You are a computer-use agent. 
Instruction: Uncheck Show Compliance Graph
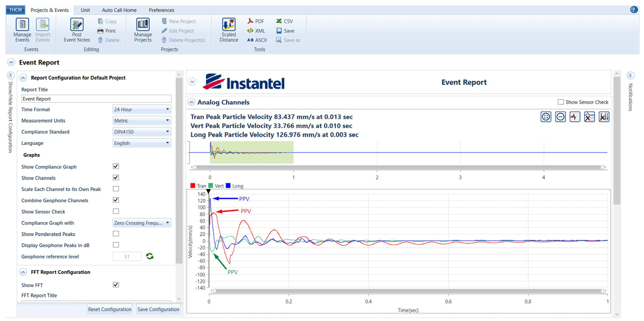pyautogui.click(x=116, y=166)
